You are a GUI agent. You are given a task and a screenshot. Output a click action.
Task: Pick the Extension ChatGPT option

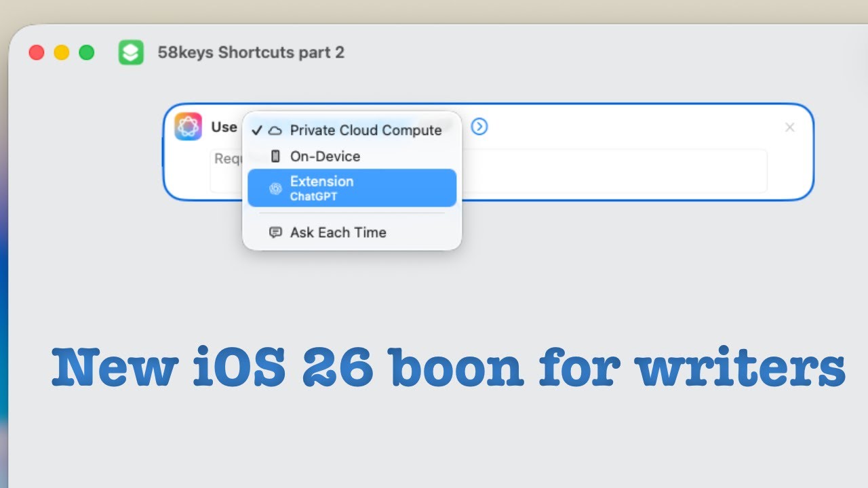pos(352,188)
